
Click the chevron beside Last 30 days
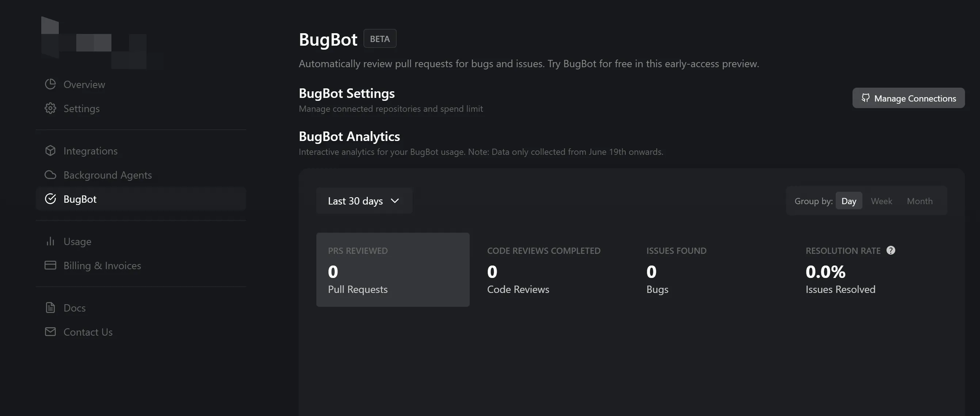click(395, 201)
